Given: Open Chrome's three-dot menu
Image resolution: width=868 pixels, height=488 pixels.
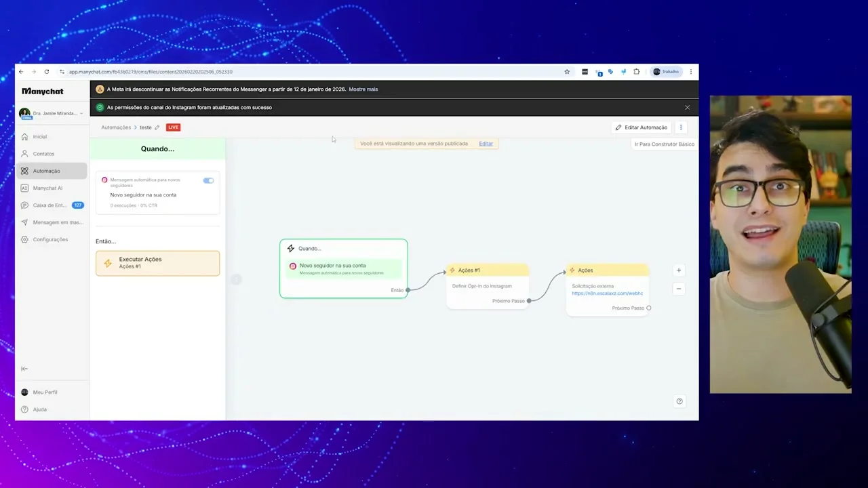Looking at the screenshot, I should 691,72.
